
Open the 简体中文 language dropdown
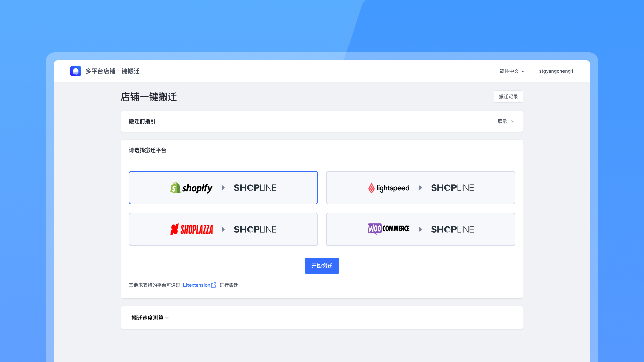coord(512,71)
